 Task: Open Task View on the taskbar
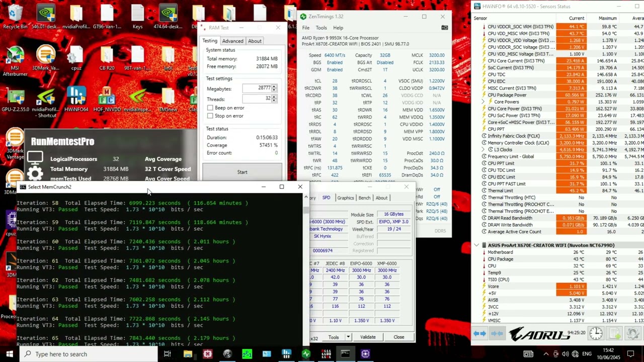[x=168, y=354]
